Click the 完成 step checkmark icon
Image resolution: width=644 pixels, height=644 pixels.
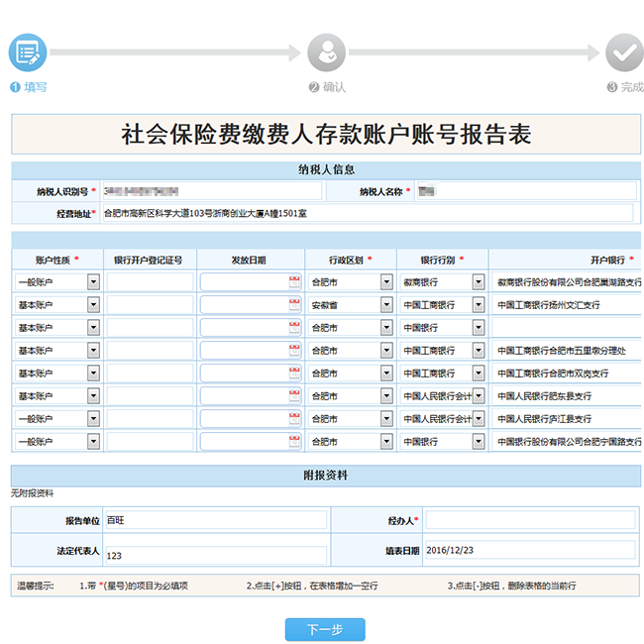pyautogui.click(x=624, y=53)
